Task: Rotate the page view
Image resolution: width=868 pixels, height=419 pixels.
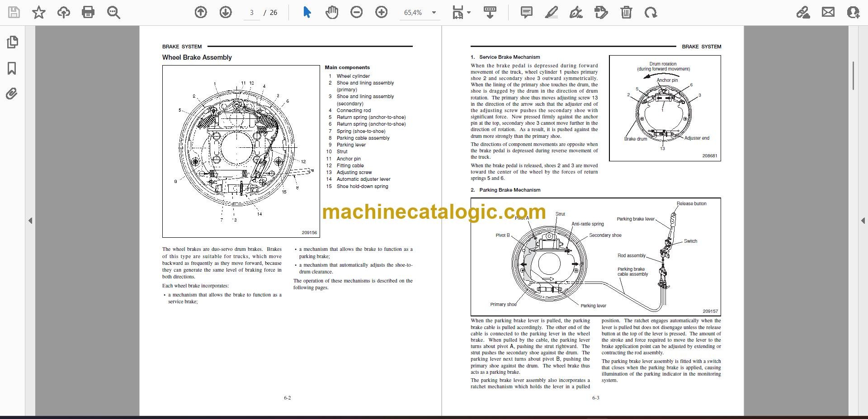Action: tap(651, 12)
